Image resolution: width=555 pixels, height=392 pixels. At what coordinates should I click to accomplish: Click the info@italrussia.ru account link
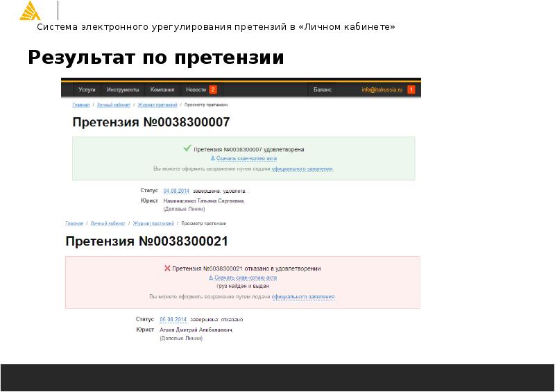(x=381, y=90)
